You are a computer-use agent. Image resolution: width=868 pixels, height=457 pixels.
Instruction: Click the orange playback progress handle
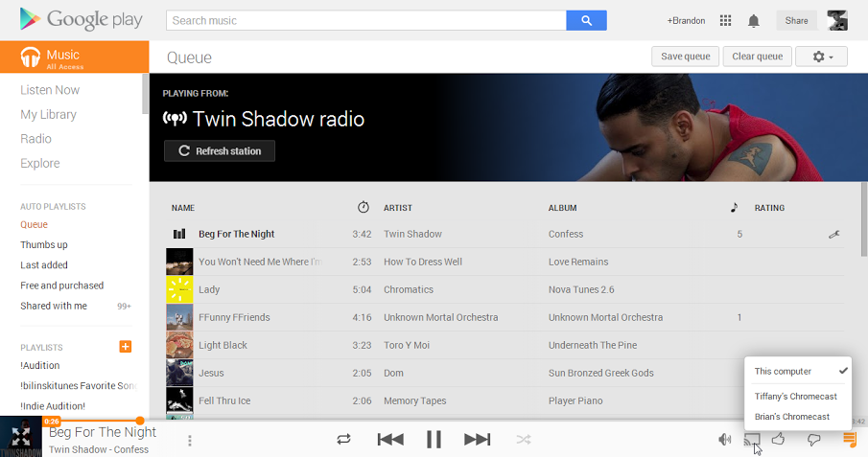pos(140,421)
